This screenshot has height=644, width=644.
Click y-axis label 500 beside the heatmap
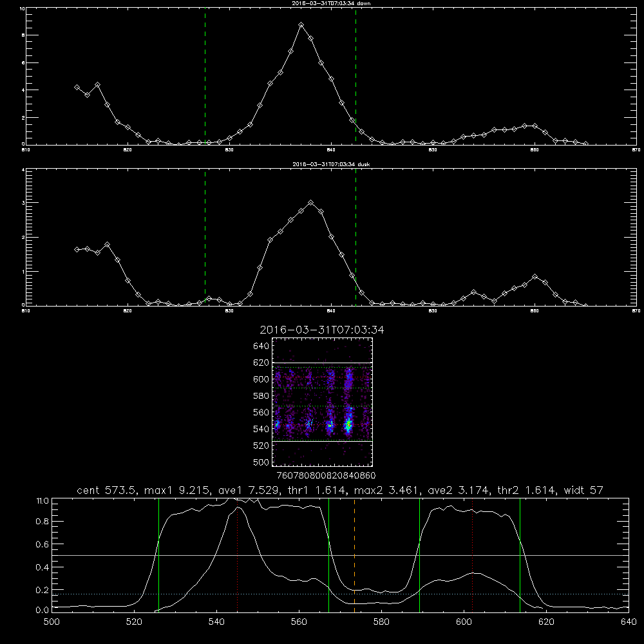coord(261,462)
